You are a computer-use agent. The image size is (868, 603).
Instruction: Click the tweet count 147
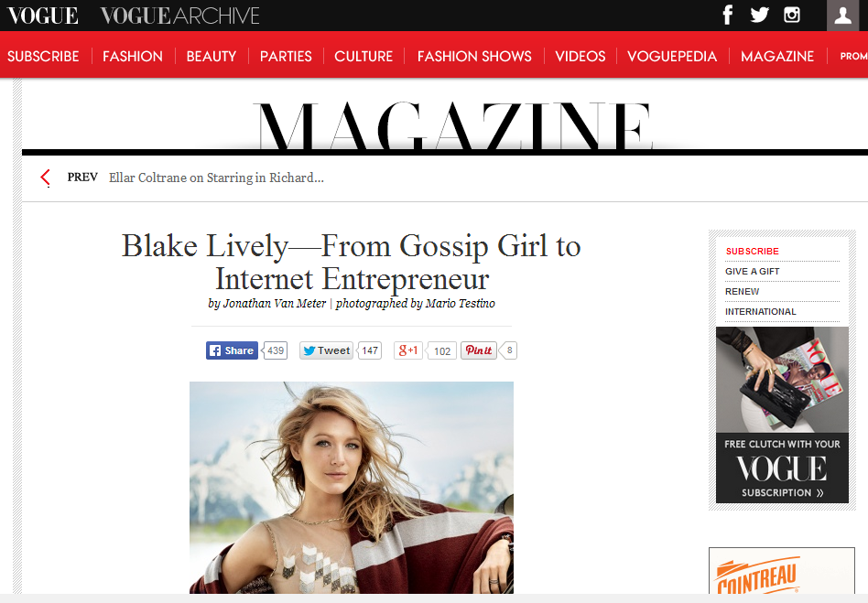pyautogui.click(x=370, y=350)
